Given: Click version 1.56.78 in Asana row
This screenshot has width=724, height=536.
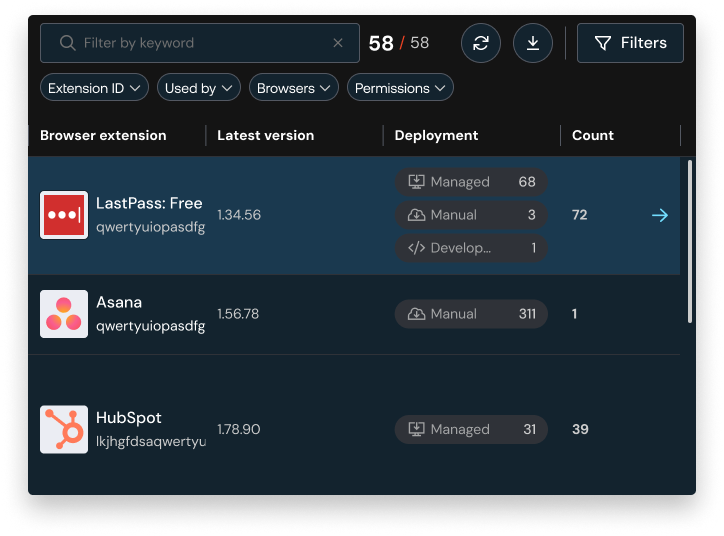Looking at the screenshot, I should tap(238, 314).
